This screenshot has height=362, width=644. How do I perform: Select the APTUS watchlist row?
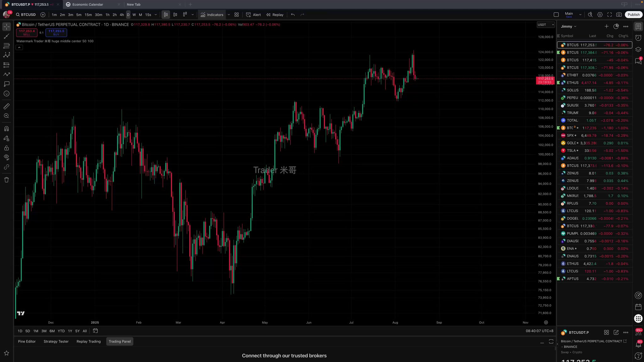(x=594, y=279)
